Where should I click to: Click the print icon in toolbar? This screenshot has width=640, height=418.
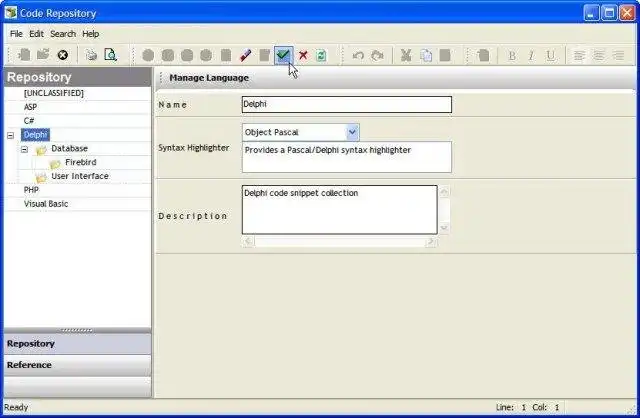91,55
